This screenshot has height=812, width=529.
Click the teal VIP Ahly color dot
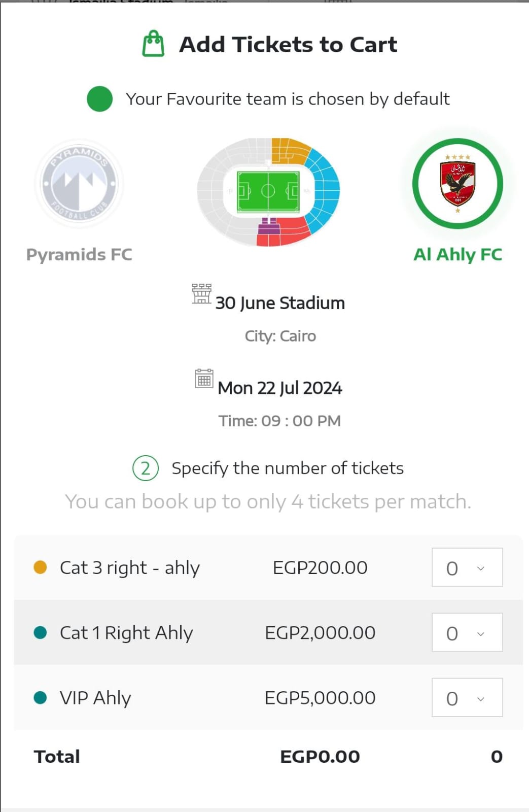[x=40, y=697]
